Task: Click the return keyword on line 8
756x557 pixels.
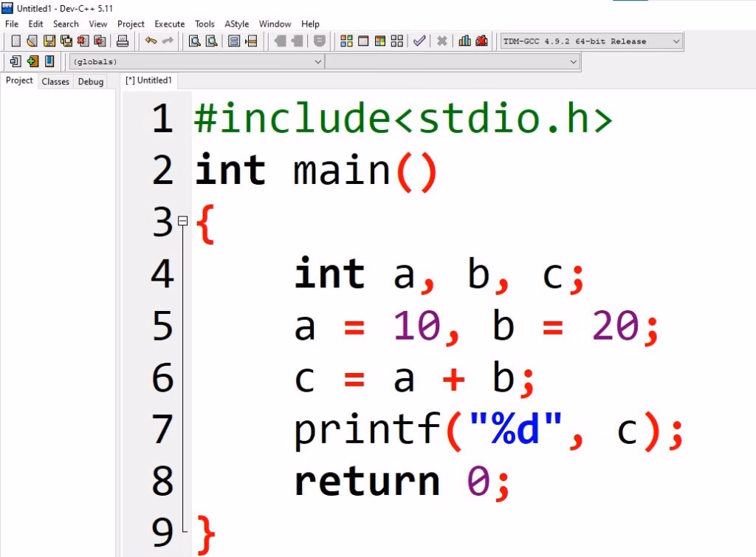Action: click(368, 482)
